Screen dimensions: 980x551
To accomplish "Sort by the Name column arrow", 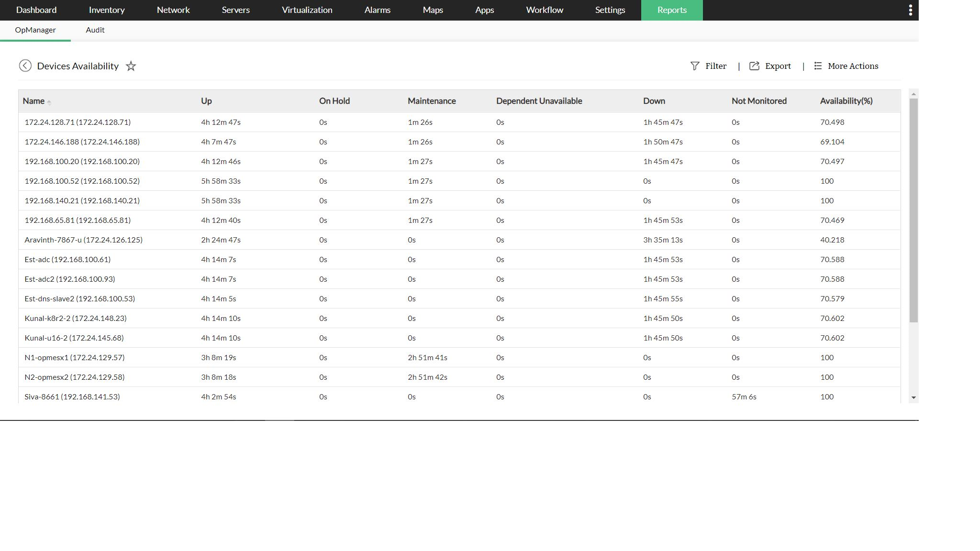I will pos(49,101).
